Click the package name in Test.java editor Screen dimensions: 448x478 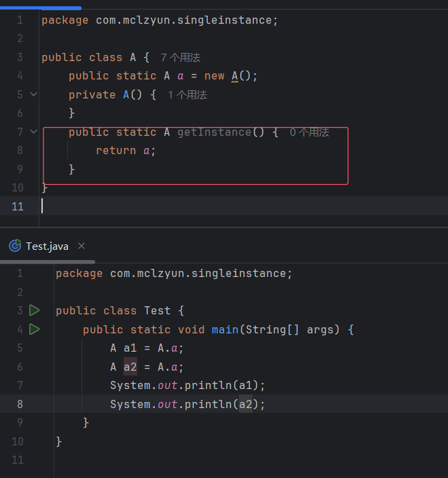pyautogui.click(x=198, y=274)
